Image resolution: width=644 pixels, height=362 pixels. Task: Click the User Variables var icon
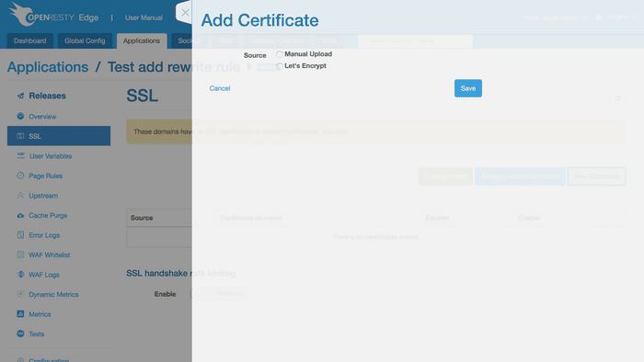[x=20, y=155]
